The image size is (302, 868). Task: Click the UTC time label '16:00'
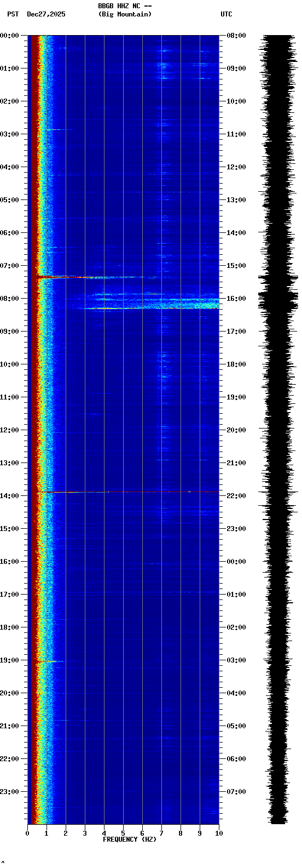click(x=236, y=299)
